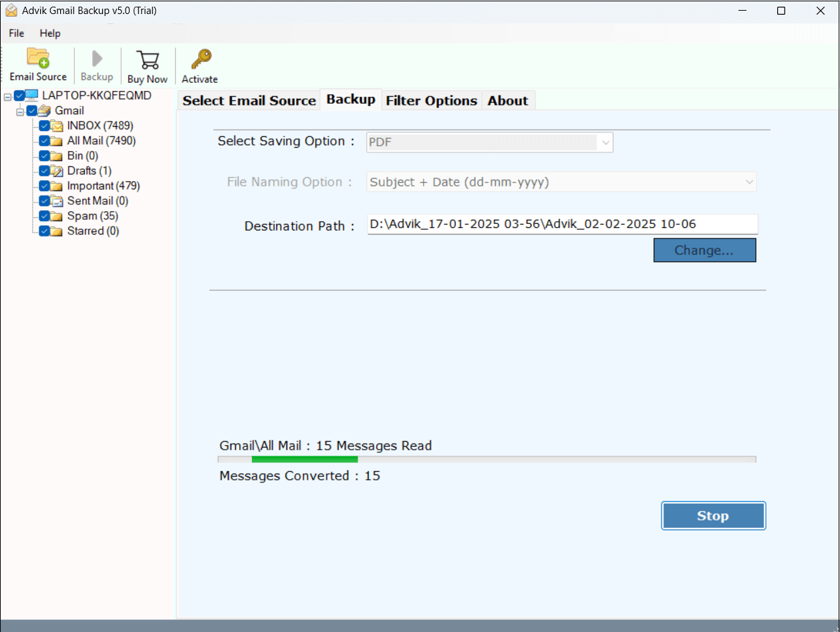Toggle the Drafts (1) checkbox
The height and width of the screenshot is (632, 840).
coord(44,171)
